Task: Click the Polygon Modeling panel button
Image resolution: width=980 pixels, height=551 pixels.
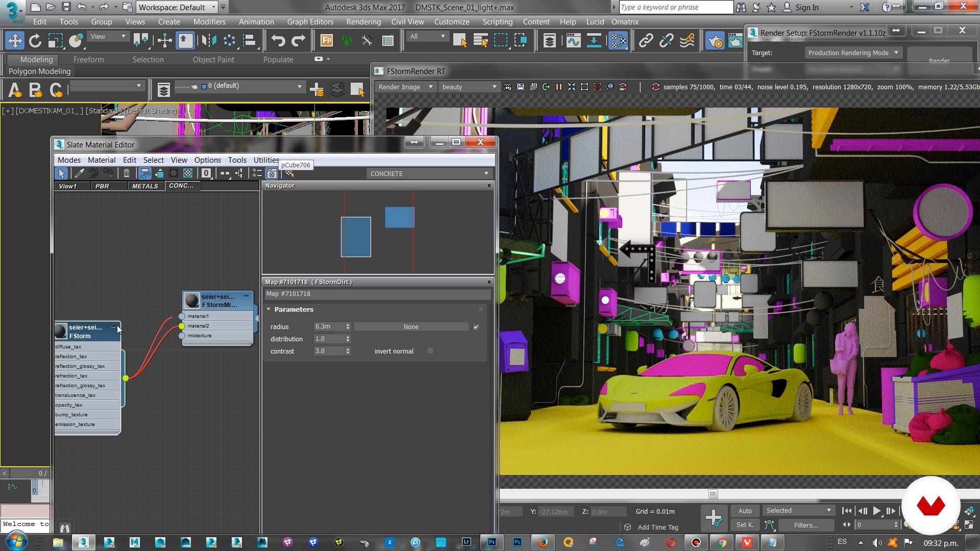Action: [x=39, y=71]
